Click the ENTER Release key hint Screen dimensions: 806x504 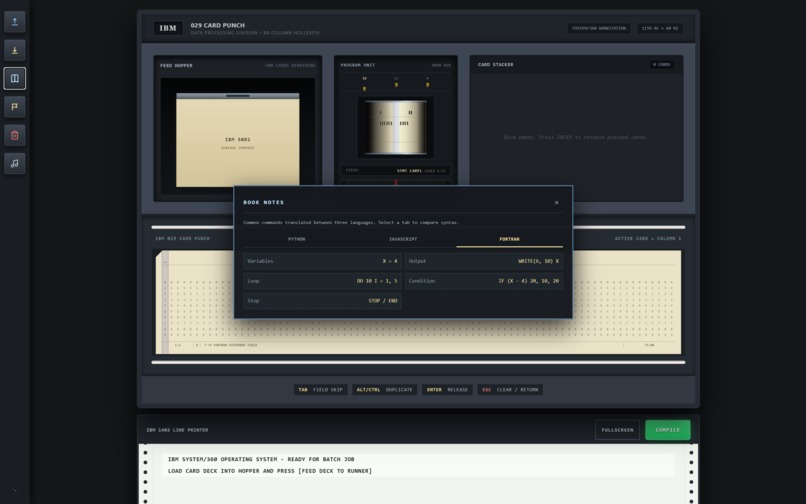click(x=447, y=390)
